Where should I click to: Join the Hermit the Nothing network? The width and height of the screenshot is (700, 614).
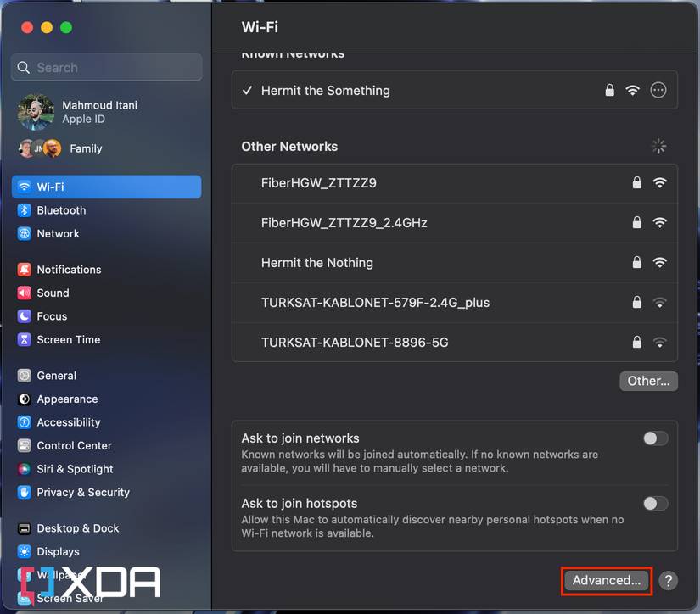(x=455, y=262)
